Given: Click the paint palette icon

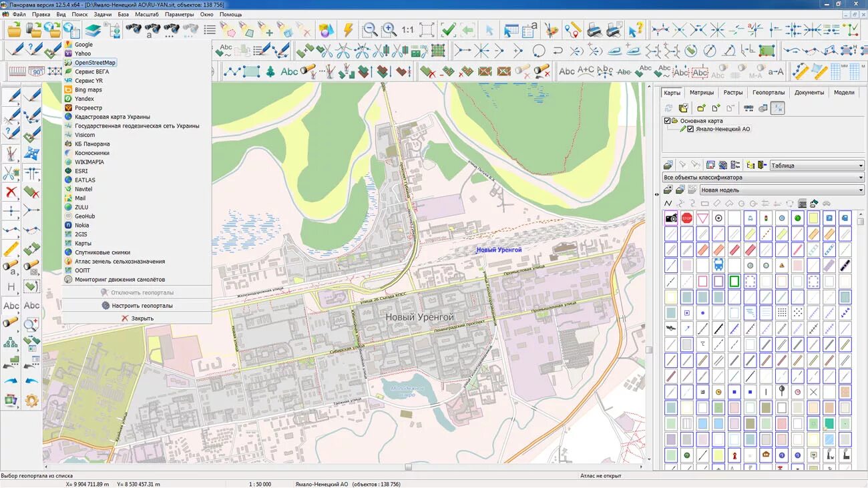Looking at the screenshot, I should [x=551, y=30].
